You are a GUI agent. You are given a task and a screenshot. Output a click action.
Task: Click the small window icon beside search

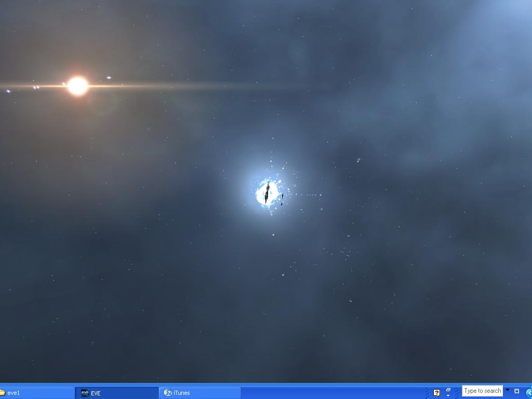pos(517,391)
